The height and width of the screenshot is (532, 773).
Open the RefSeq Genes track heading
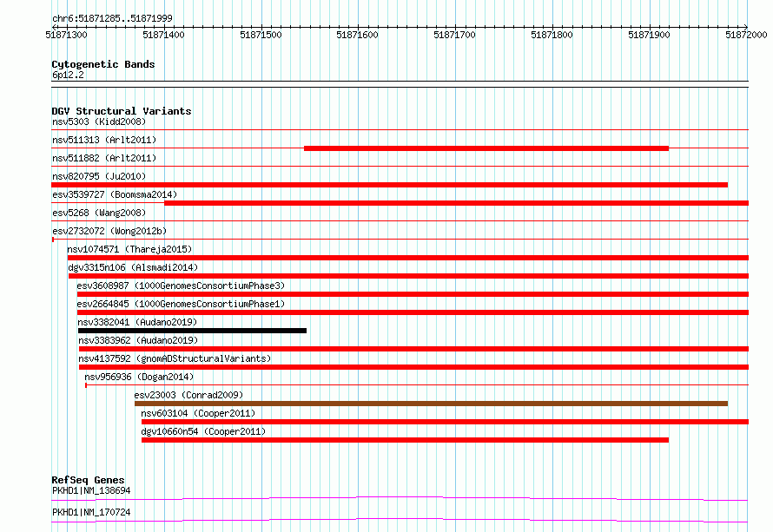(88, 480)
